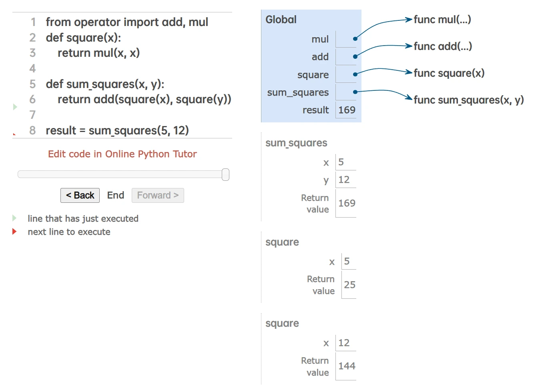Image resolution: width=552 pixels, height=392 pixels.
Task: Click code line 3 return mul statement
Action: click(x=98, y=53)
